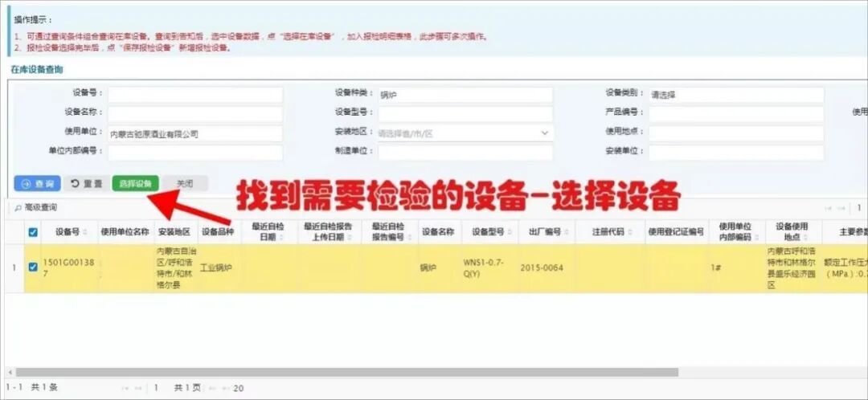Click the 使用单位名称 column header
Image resolution: width=868 pixels, height=400 pixels.
[x=125, y=232]
